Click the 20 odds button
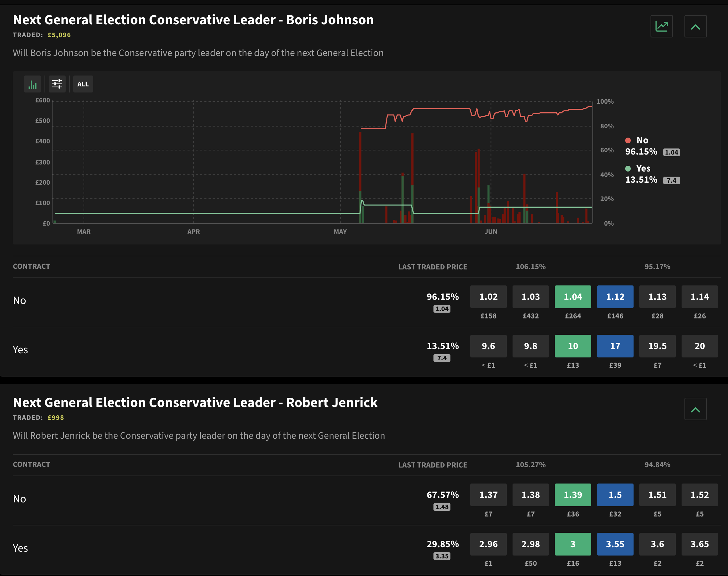Screen dimensions: 728x576 700,346
